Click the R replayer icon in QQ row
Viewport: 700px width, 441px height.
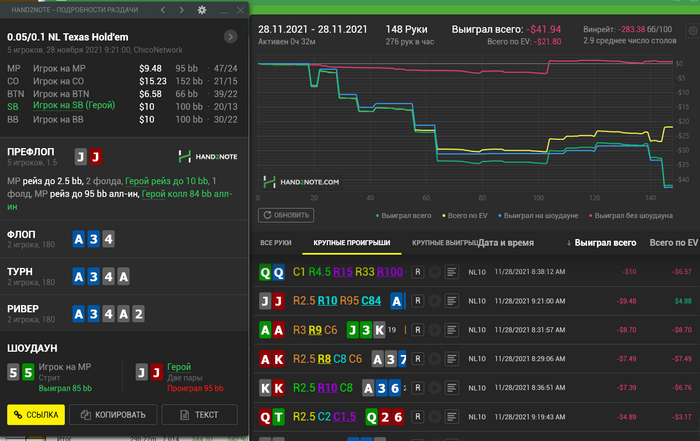click(417, 271)
